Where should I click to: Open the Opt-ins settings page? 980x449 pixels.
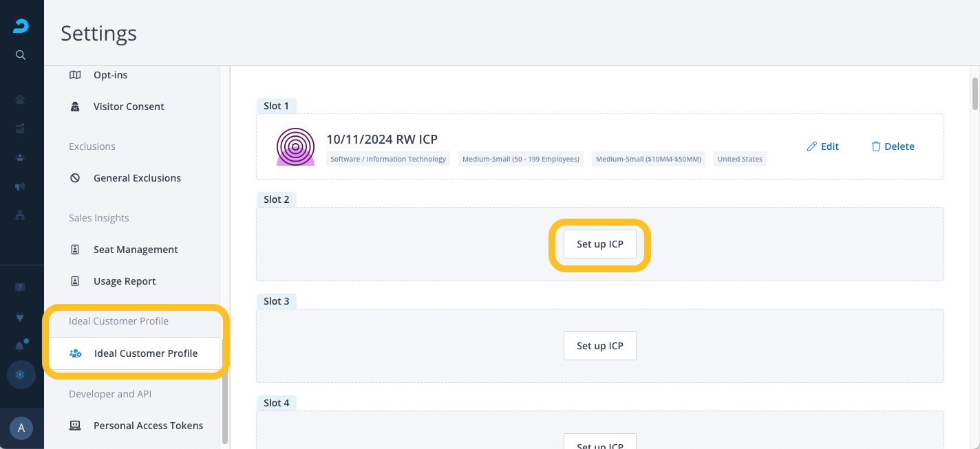pyautogui.click(x=110, y=75)
